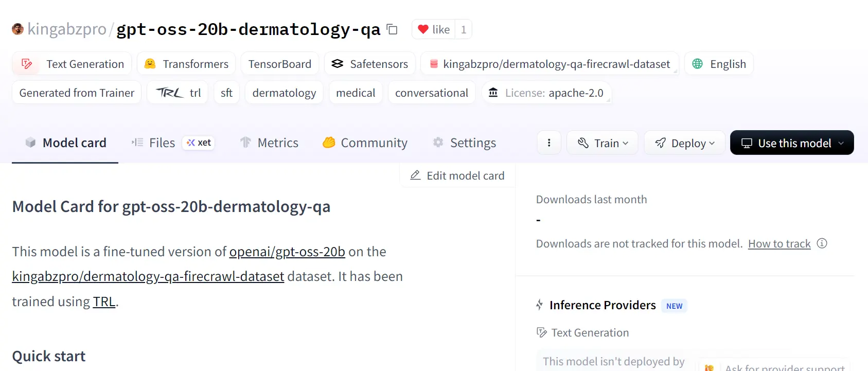This screenshot has width=868, height=371.
Task: Click the TRL trl tag
Action: (178, 93)
